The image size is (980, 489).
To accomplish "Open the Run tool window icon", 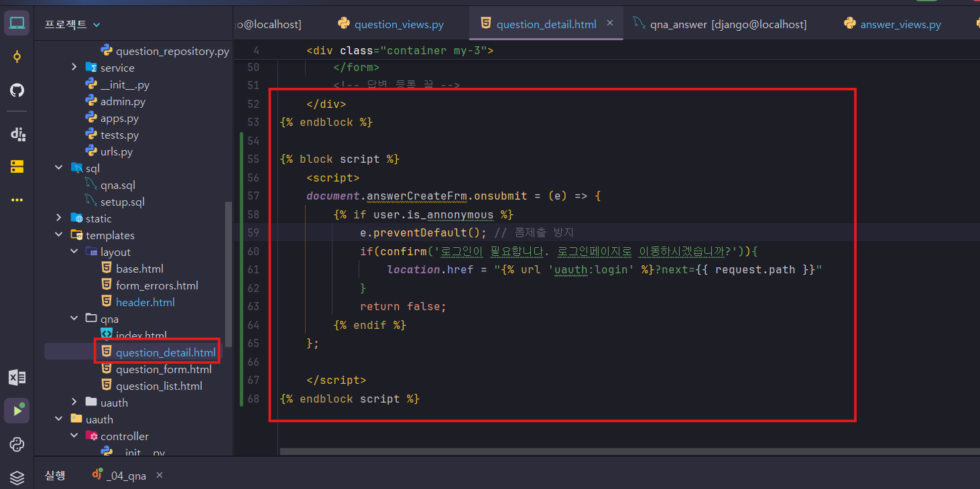I will [x=17, y=411].
